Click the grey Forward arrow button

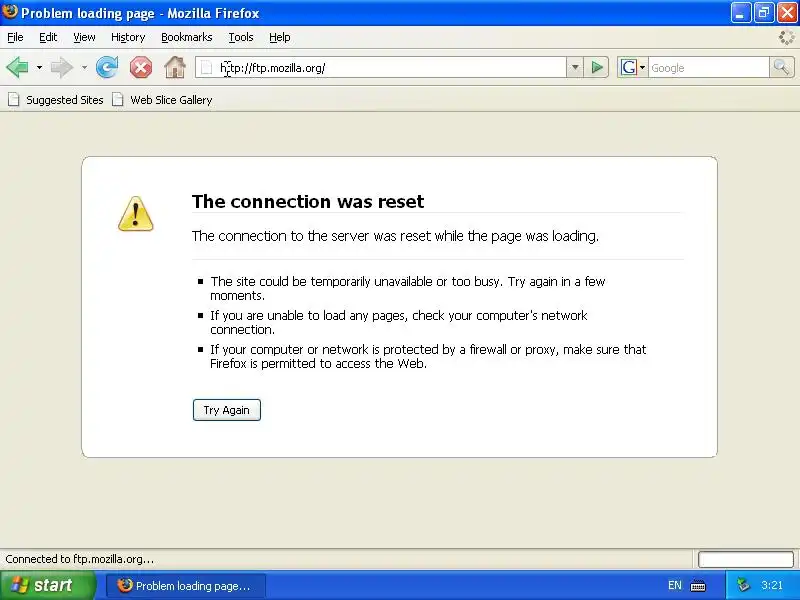(x=62, y=67)
